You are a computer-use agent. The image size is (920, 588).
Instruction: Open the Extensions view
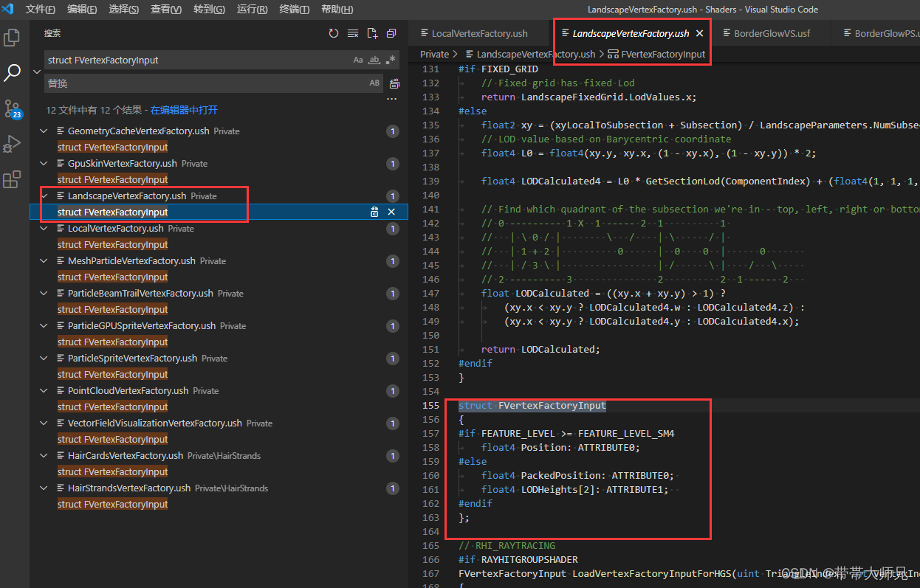point(12,179)
